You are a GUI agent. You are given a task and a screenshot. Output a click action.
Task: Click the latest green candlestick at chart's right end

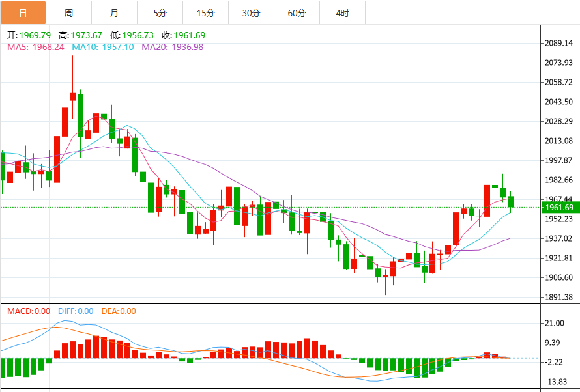[510, 202]
